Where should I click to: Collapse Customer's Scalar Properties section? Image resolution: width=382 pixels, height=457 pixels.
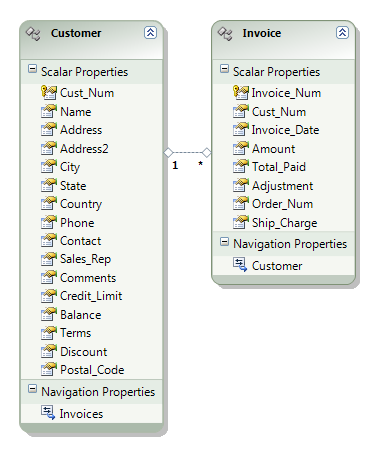pyautogui.click(x=32, y=69)
